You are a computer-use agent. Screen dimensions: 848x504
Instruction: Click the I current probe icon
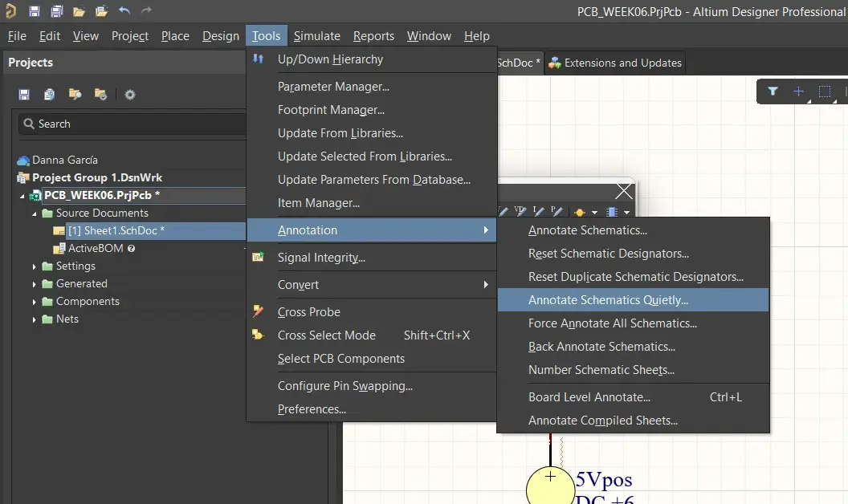[x=538, y=211]
